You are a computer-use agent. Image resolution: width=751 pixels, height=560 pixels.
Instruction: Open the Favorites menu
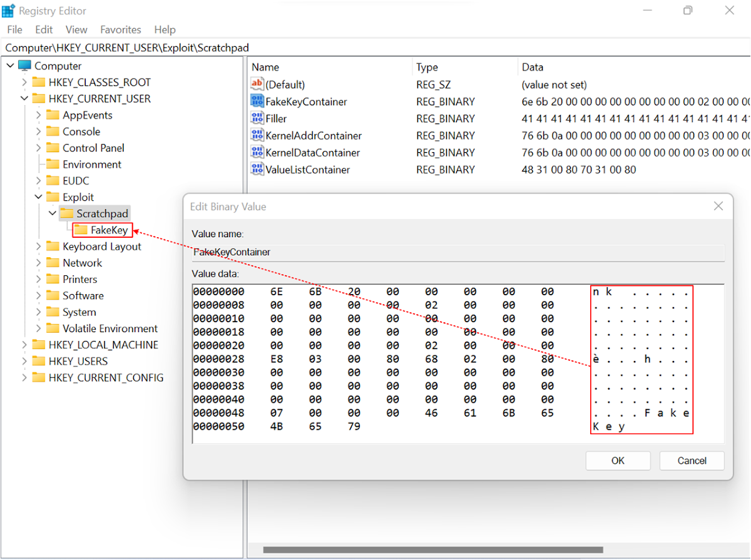tap(120, 29)
